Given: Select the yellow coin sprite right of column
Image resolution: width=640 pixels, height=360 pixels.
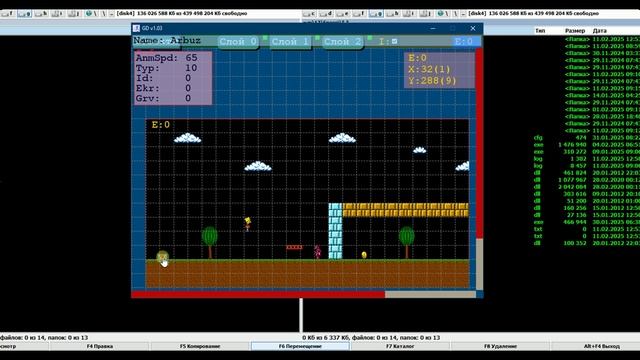Looking at the screenshot, I should pyautogui.click(x=364, y=255).
